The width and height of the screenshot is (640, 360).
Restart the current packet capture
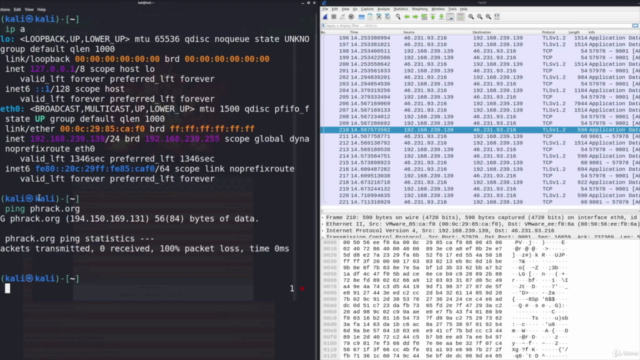(342, 17)
